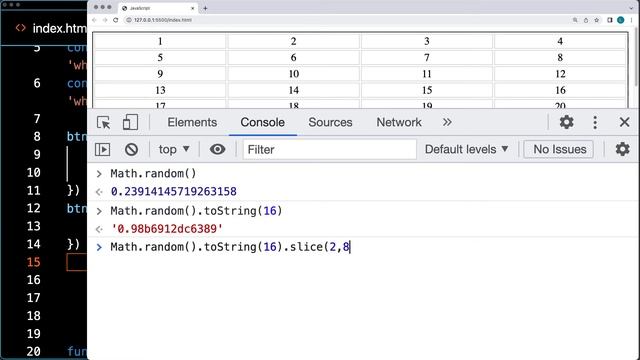
Task: Close the Javascript browser tab
Action: (193, 8)
